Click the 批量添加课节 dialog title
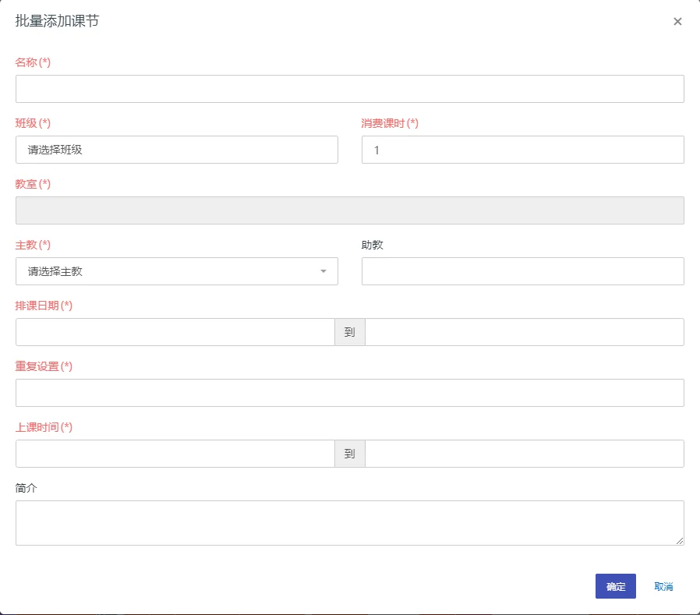 tap(57, 21)
